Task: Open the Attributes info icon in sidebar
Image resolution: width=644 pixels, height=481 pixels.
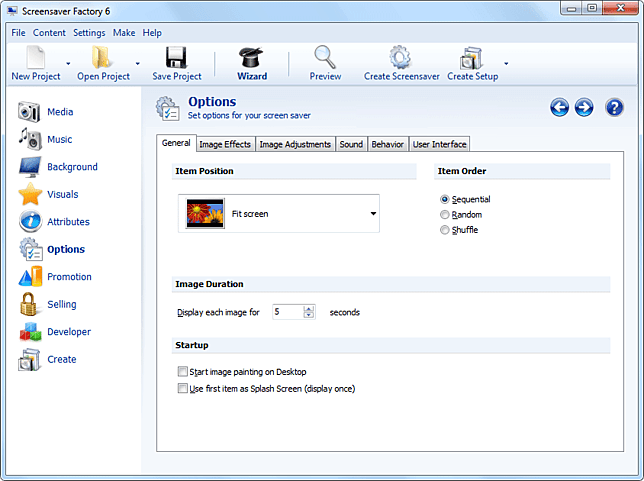Action: (30, 221)
